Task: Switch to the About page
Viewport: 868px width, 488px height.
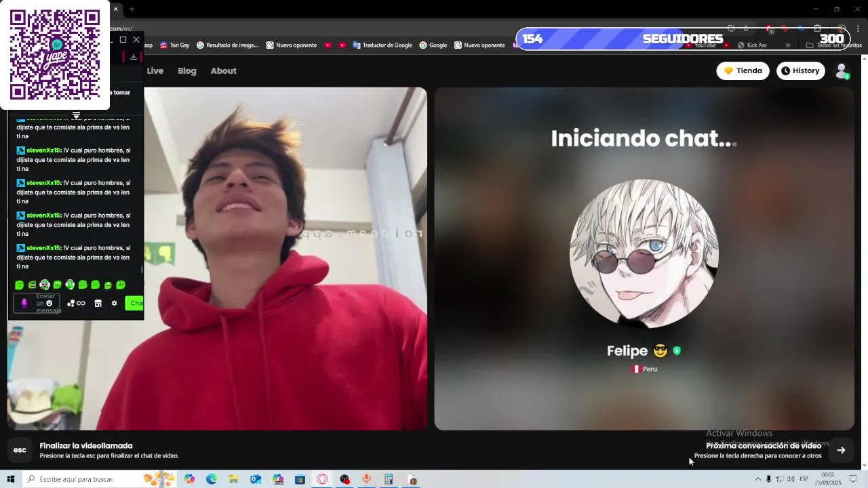Action: (223, 70)
